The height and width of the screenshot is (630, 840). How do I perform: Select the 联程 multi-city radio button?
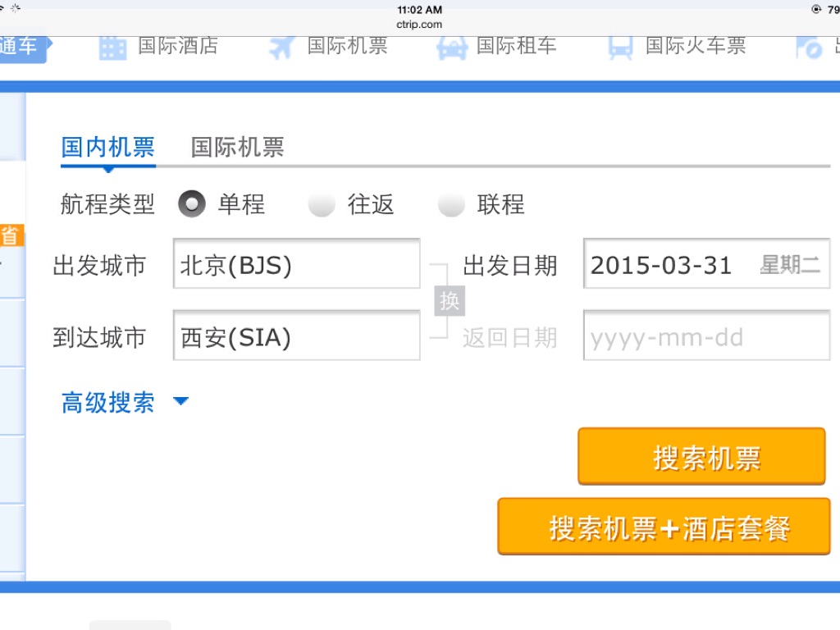click(x=451, y=204)
